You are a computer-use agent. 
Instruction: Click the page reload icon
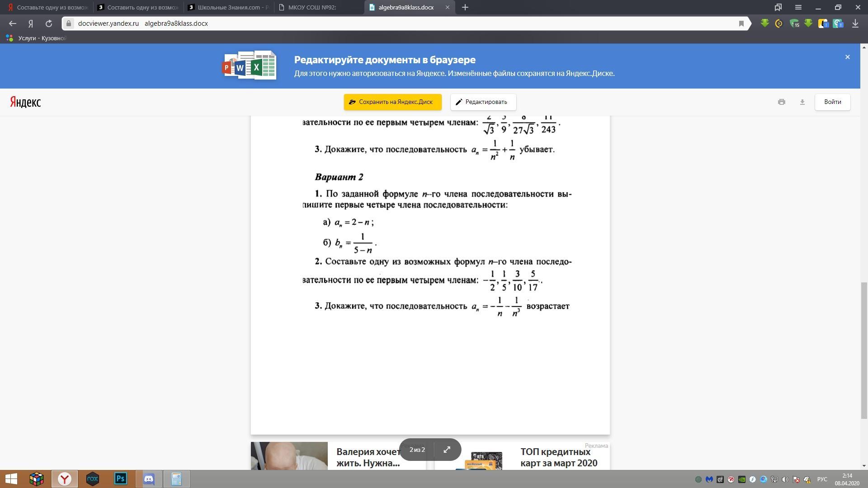(49, 23)
